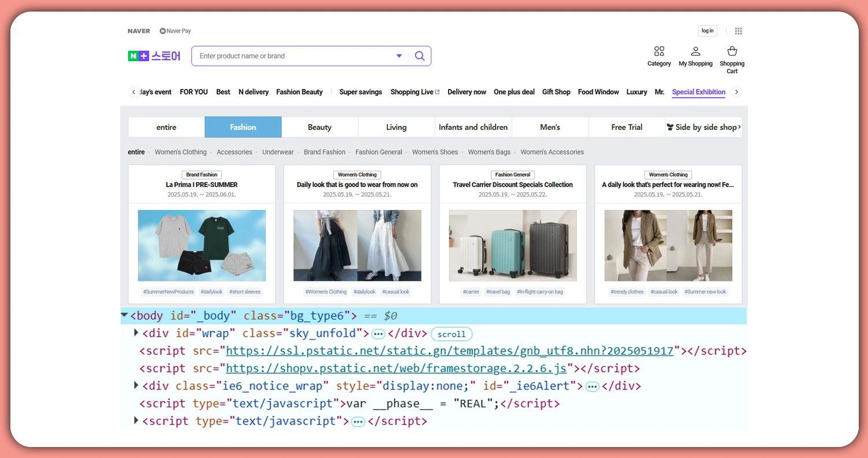Click the right chevron on the category strip
The height and width of the screenshot is (458, 868).
(737, 92)
